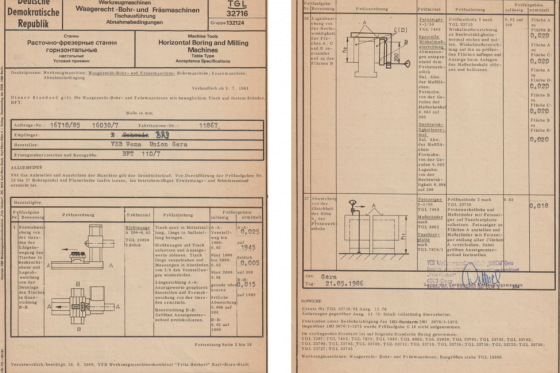The width and height of the screenshot is (560, 373).
Task: Click the 0,020 result for Fläche B zu Fläche C
Action: [x=539, y=111]
